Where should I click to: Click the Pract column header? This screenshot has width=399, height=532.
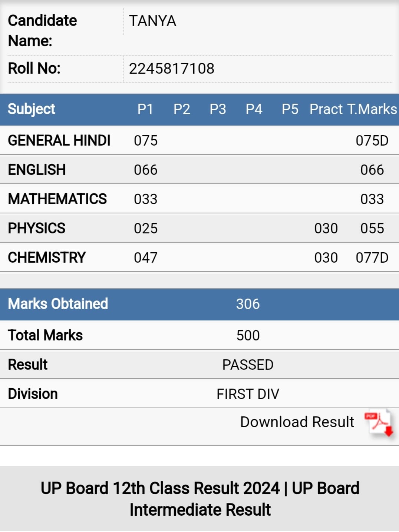click(x=326, y=109)
